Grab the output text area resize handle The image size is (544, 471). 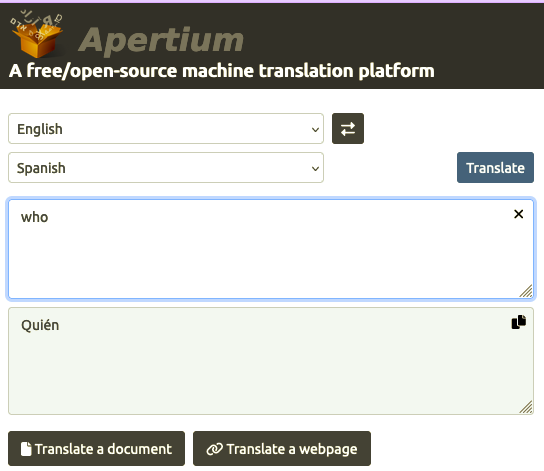click(x=526, y=407)
